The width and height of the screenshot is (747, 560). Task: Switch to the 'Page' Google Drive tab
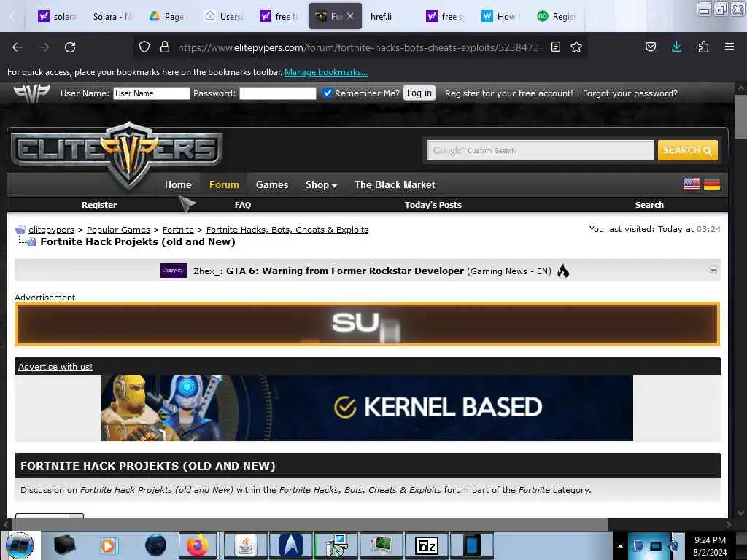click(168, 16)
